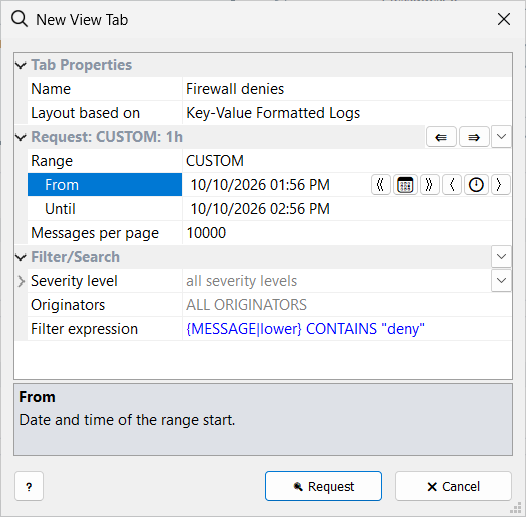This screenshot has width=526, height=517.
Task: Open the calendar picker for From date
Action: point(405,185)
